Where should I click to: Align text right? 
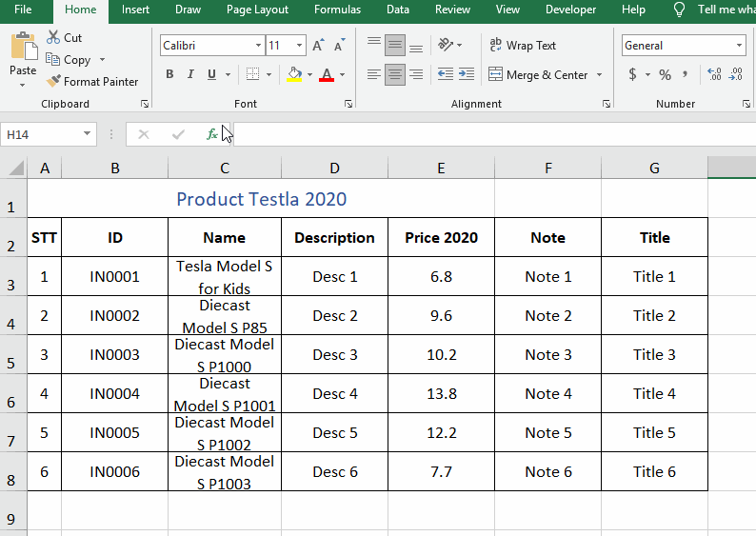[416, 74]
